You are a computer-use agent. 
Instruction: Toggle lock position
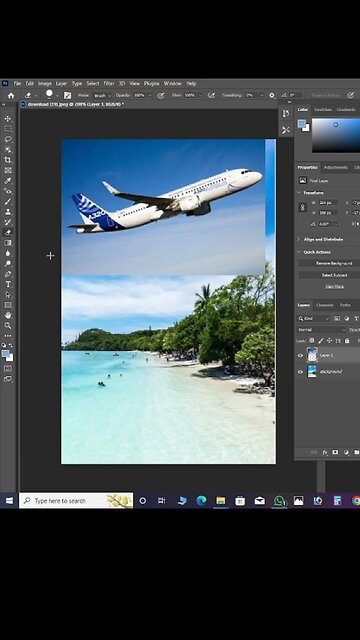point(329,340)
